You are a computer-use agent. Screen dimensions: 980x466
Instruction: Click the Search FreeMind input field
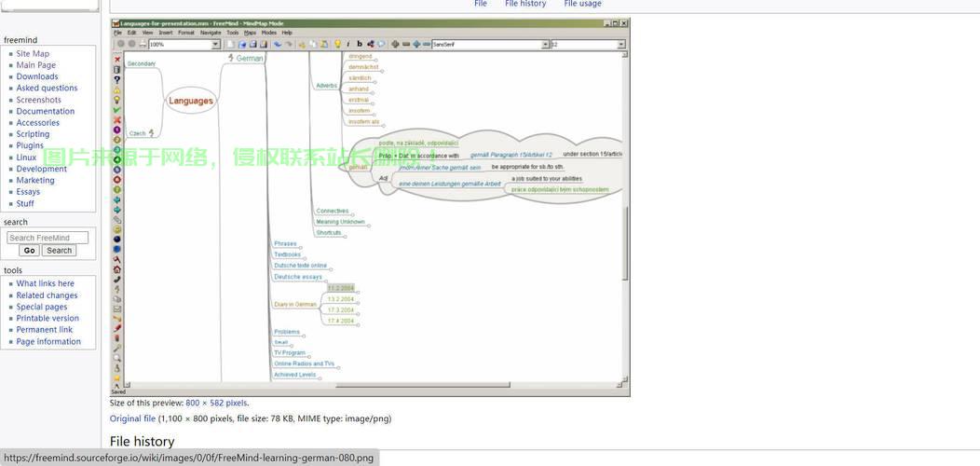[x=48, y=238]
